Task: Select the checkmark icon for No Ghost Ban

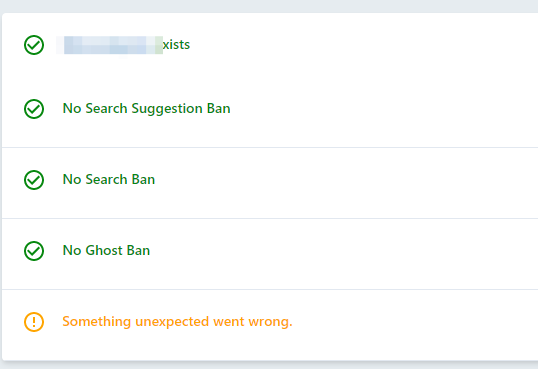Action: [34, 251]
